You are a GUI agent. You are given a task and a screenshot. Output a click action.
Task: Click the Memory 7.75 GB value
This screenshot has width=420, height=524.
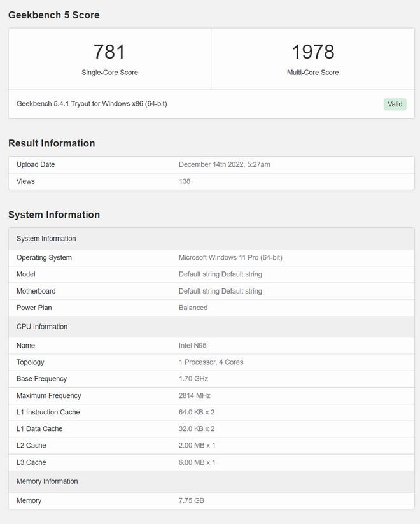click(191, 500)
